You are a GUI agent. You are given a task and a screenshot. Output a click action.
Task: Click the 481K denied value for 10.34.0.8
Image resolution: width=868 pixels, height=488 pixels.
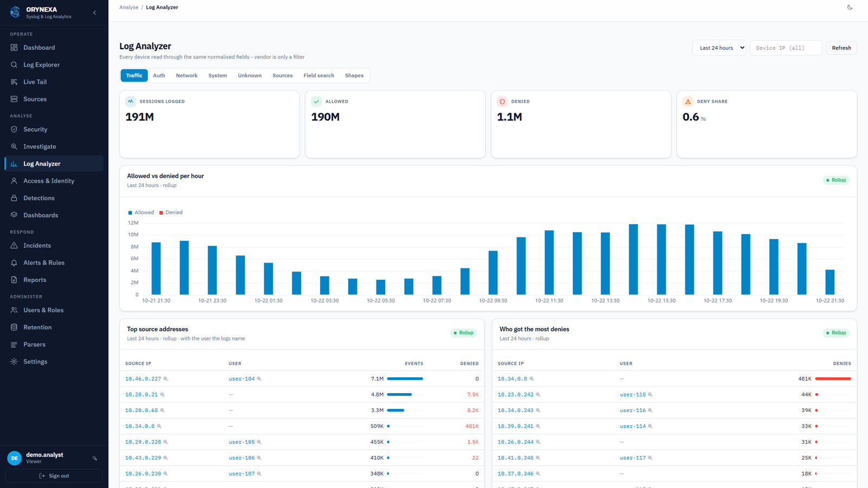(x=472, y=426)
